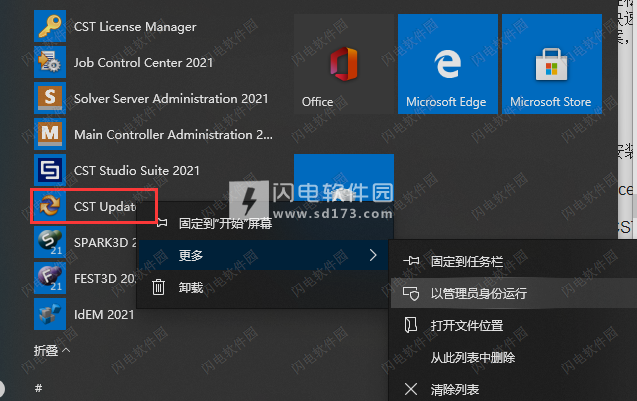Launch the CST Studio Suite 2021 icon
This screenshot has width=637, height=401.
point(50,170)
